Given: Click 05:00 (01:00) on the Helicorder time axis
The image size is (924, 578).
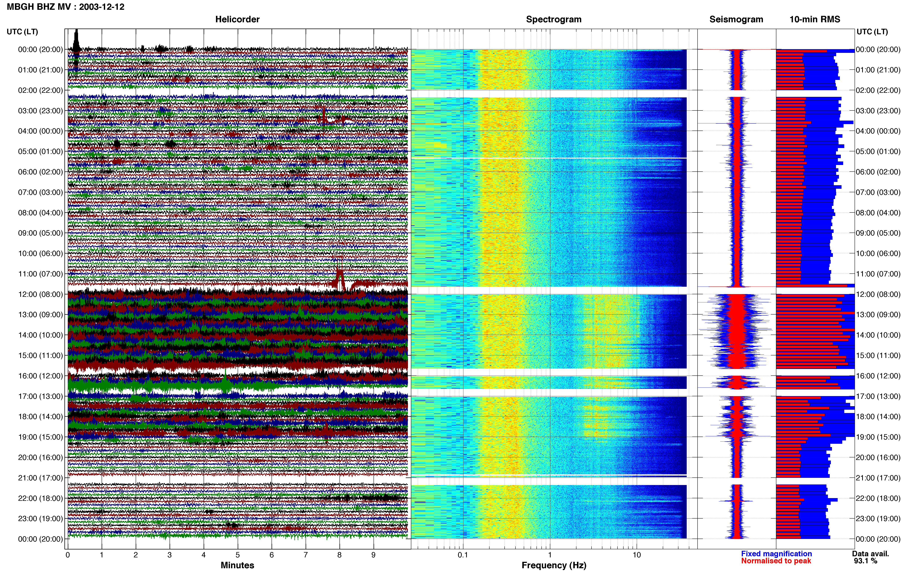Looking at the screenshot, I should pyautogui.click(x=40, y=151).
